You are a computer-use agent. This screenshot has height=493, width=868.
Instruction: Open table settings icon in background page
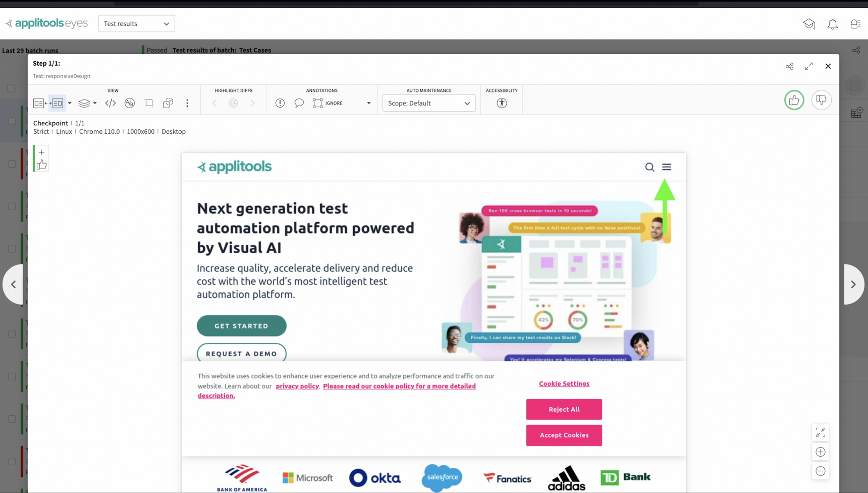(856, 112)
